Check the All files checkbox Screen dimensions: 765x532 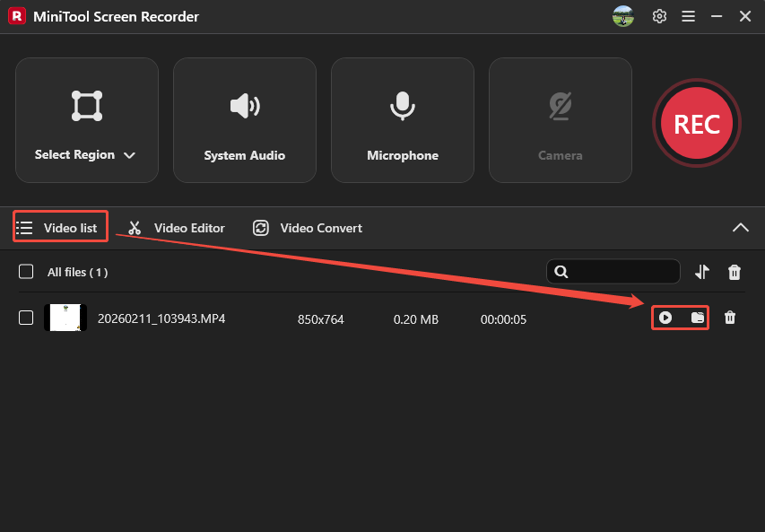click(24, 271)
